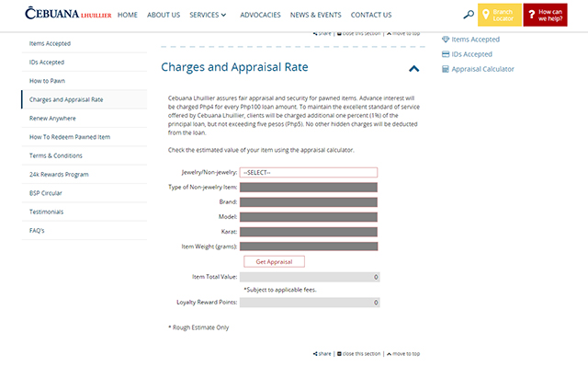588x367 pixels.
Task: Select Items Accepted in left sidebar
Action: [x=85, y=43]
